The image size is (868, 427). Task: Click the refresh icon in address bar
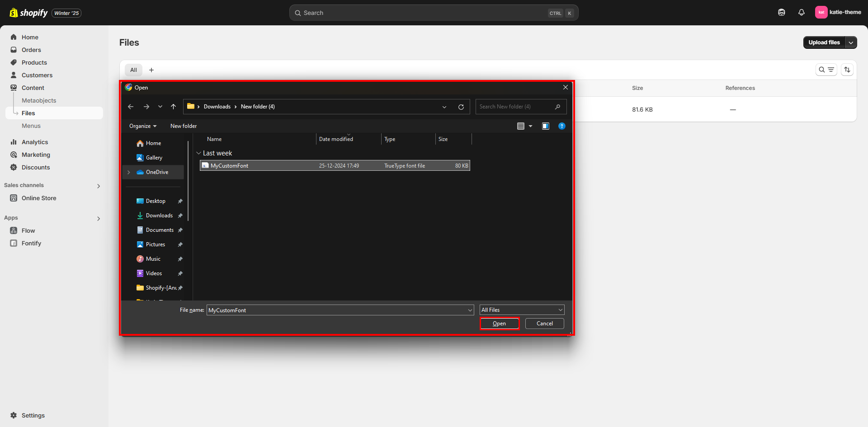point(461,107)
